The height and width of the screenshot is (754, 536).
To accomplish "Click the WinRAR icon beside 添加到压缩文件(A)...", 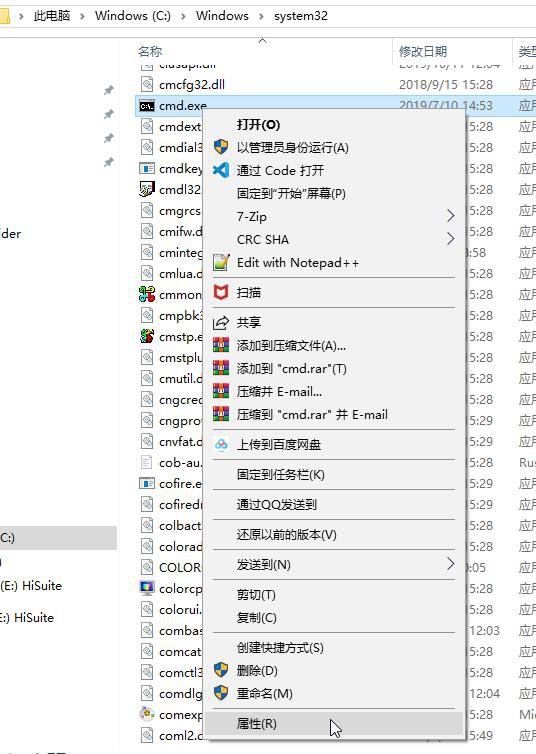I will click(221, 345).
